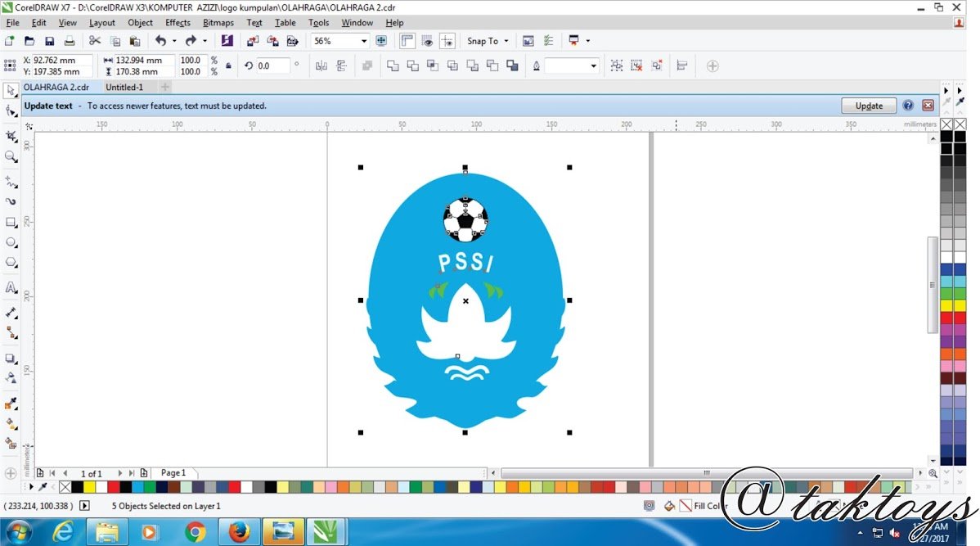Choose the Crop tool in the toolbox
Screen dimensions: 980x546
[11, 136]
